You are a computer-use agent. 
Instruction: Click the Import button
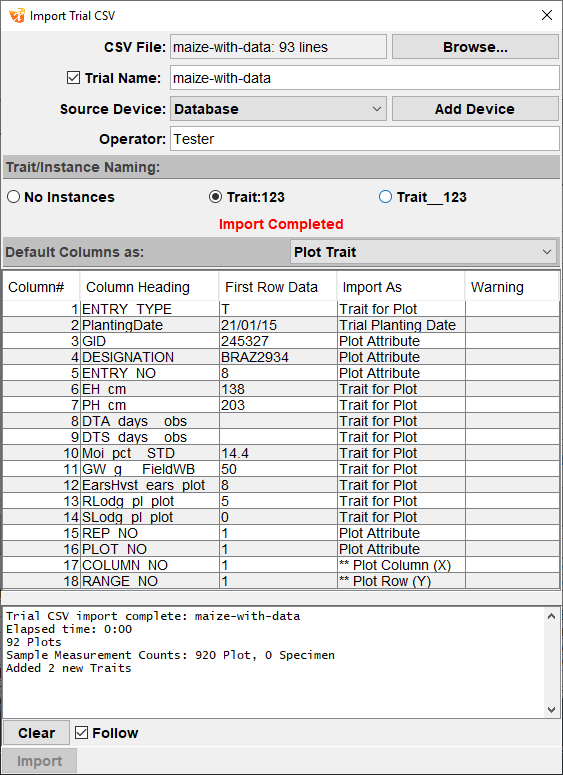click(40, 761)
